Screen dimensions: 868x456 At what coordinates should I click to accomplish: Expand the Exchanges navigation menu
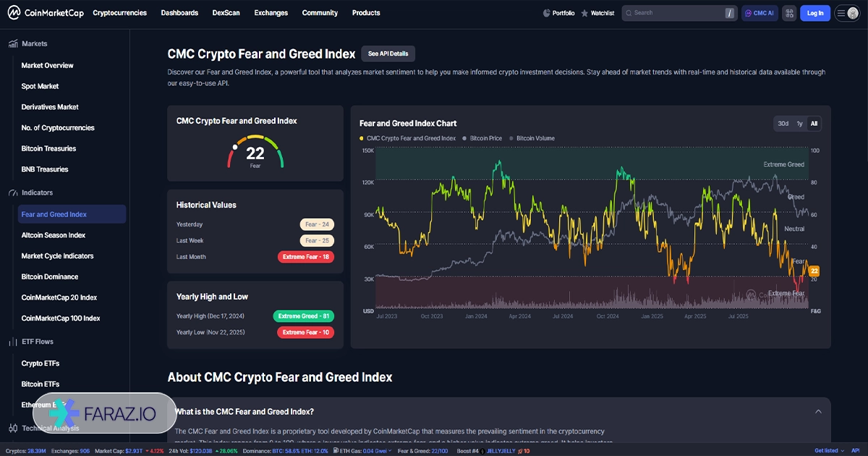click(271, 13)
